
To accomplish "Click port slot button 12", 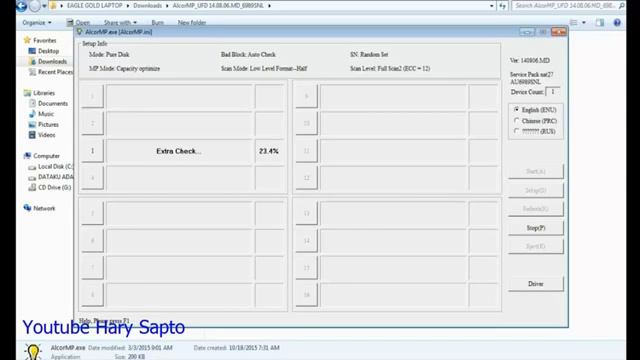I will tap(307, 178).
